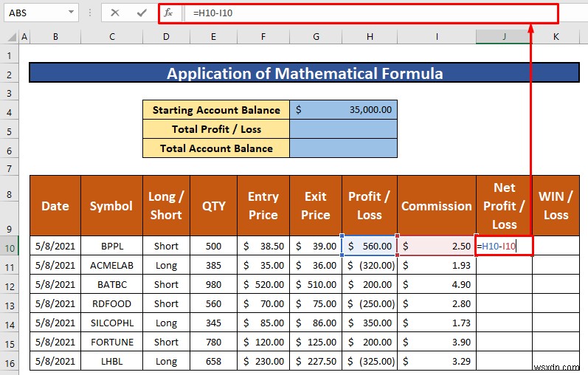Click the 'Entry Price' table header
588x375 pixels.
pyautogui.click(x=263, y=206)
